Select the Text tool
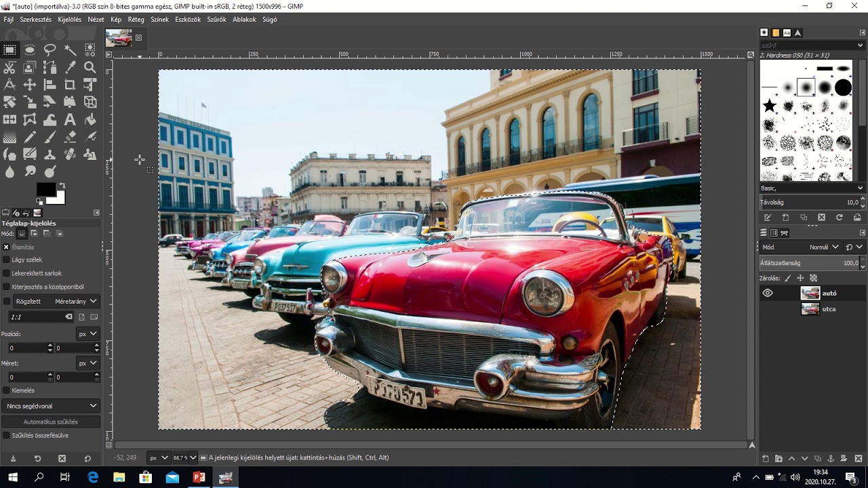 click(x=70, y=120)
